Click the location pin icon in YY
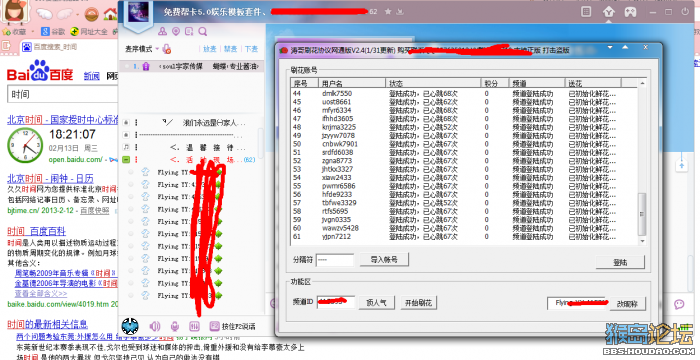Viewport: 700px width, 360px height. 176,31
